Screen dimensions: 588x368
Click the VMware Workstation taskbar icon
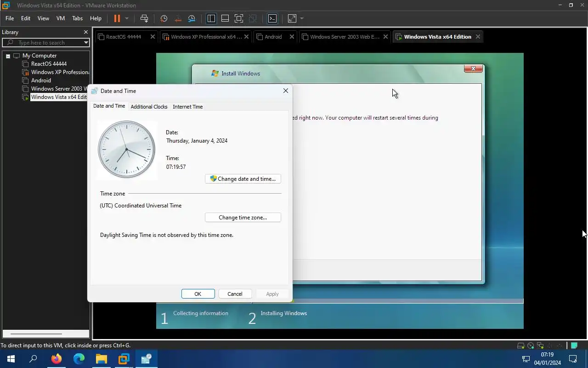pyautogui.click(x=124, y=359)
